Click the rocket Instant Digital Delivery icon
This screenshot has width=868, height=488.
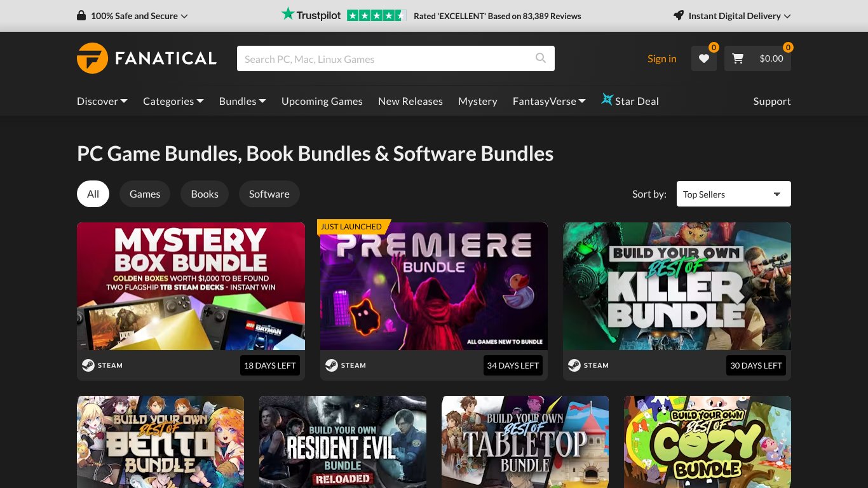[x=679, y=15]
